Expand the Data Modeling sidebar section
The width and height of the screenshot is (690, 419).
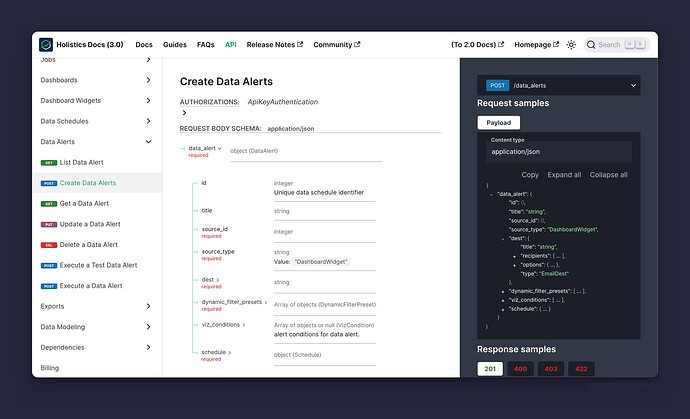pyautogui.click(x=148, y=327)
